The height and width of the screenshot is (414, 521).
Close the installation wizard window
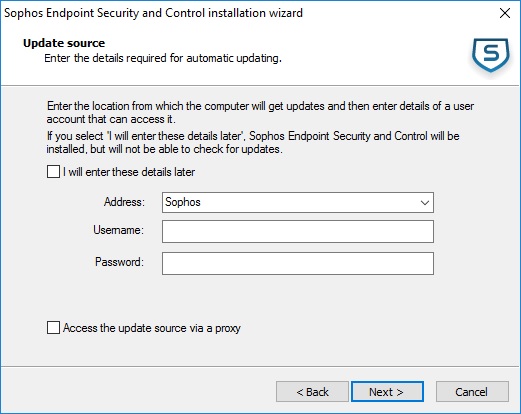tap(505, 13)
